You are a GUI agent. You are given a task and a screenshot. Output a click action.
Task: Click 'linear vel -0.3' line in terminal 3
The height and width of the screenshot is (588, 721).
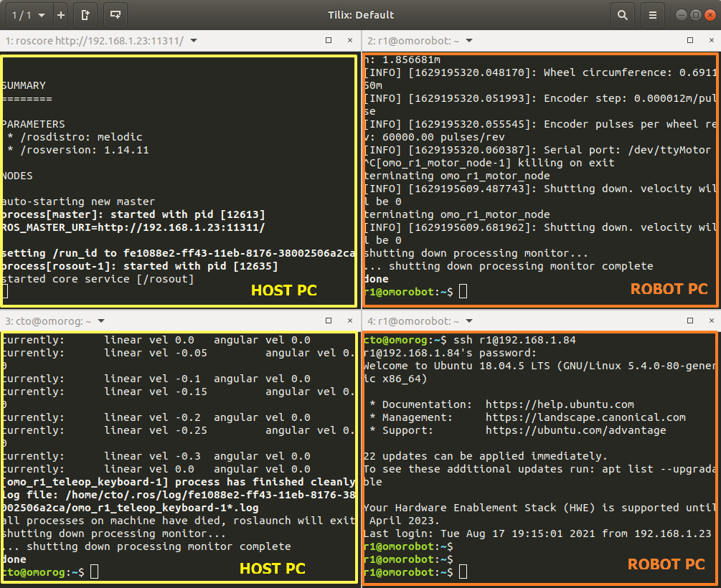(x=156, y=456)
